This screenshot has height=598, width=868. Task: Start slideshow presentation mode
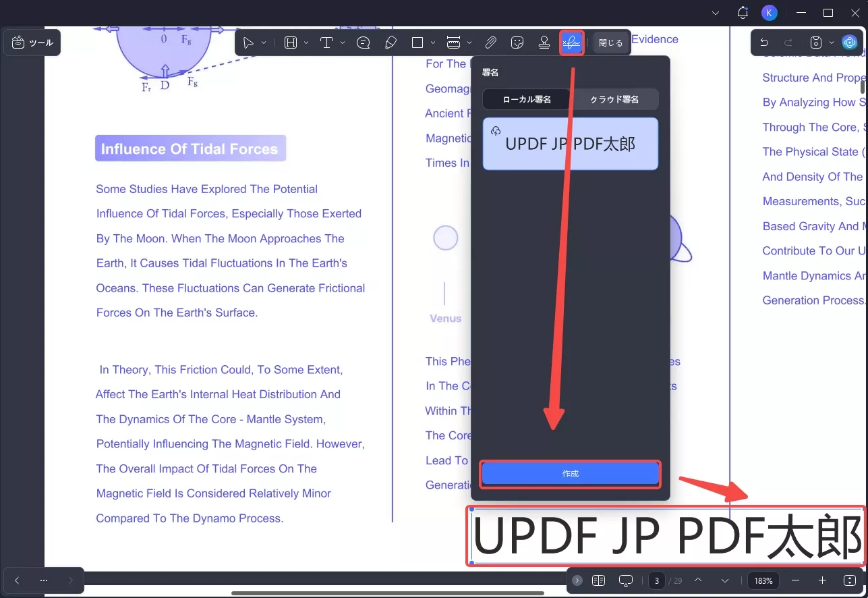pos(626,580)
